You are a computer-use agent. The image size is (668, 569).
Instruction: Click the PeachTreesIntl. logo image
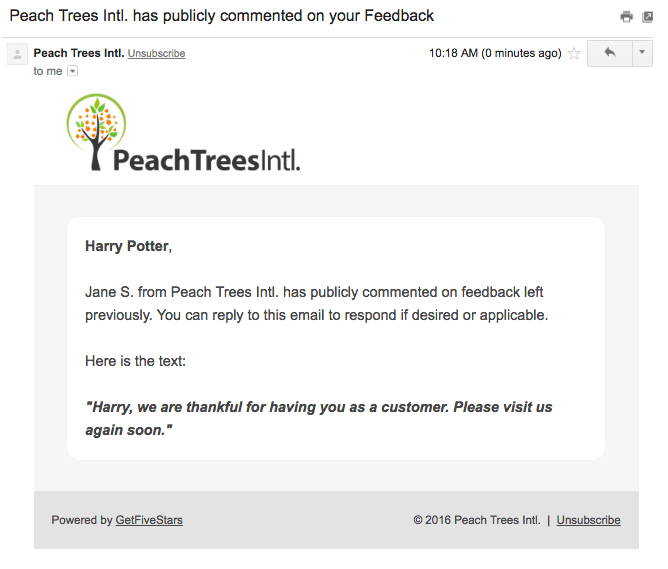pos(183,133)
